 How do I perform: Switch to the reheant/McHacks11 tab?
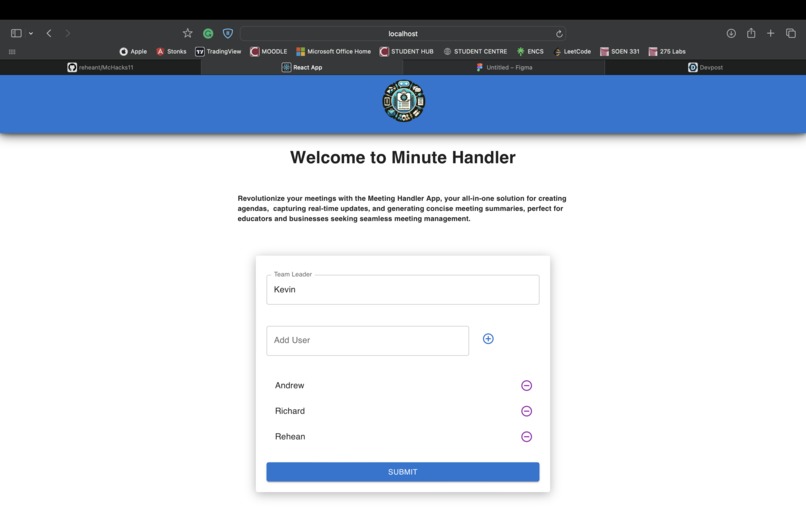point(100,67)
